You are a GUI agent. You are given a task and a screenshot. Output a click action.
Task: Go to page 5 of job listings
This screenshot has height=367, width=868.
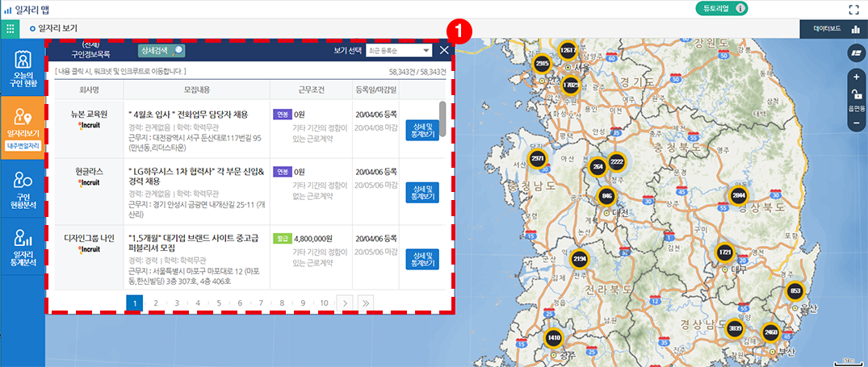pos(218,302)
